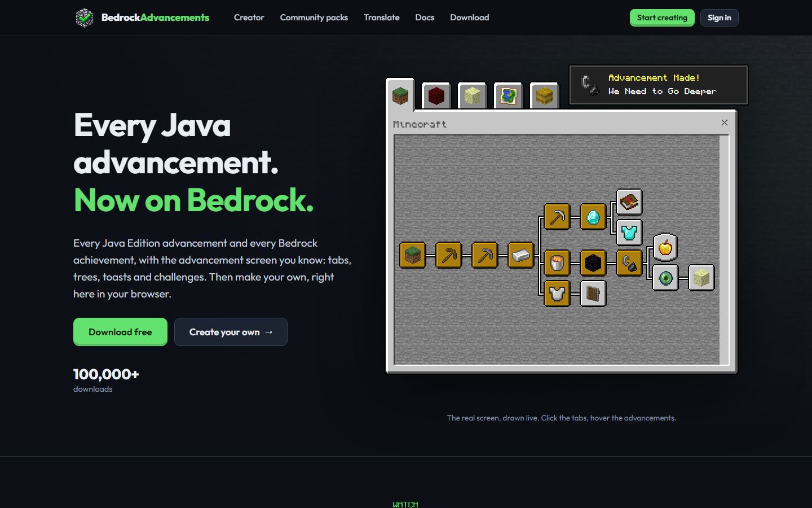Select the map icon tab

pyautogui.click(x=509, y=96)
